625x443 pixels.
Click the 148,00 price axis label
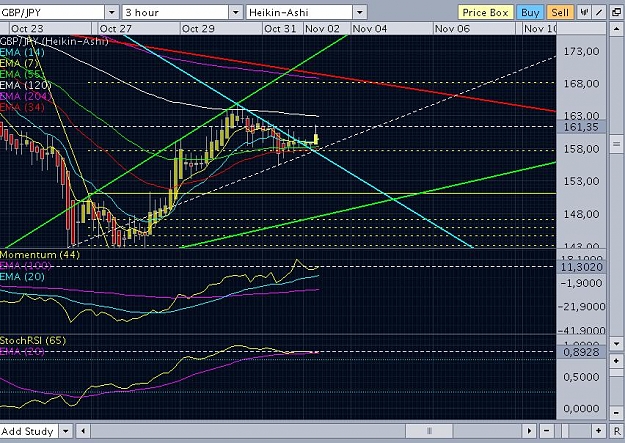[581, 215]
